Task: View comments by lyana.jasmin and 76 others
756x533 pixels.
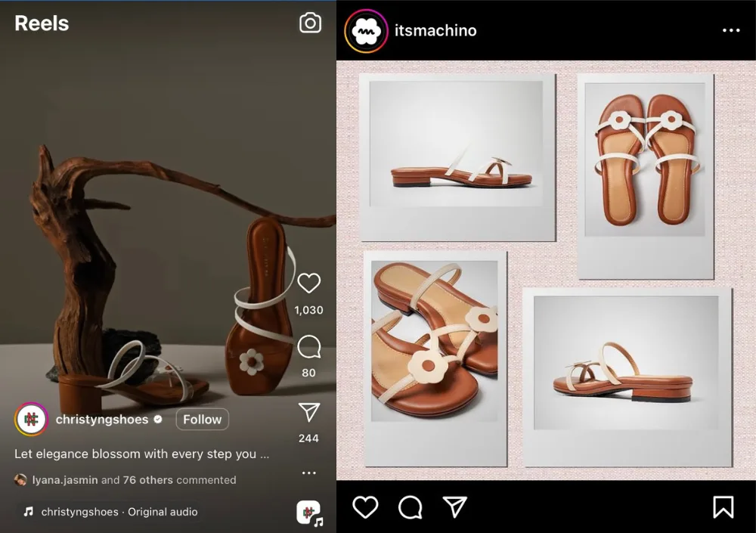Action: pos(133,480)
